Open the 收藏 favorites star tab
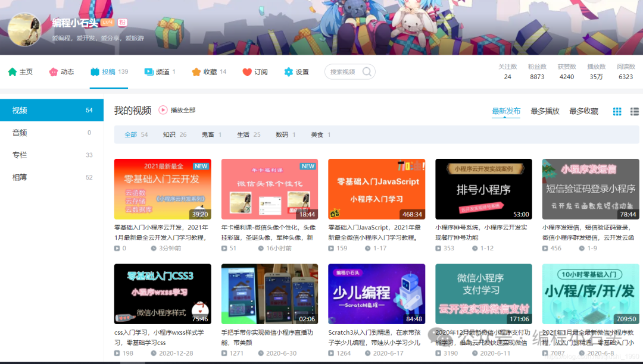 209,71
